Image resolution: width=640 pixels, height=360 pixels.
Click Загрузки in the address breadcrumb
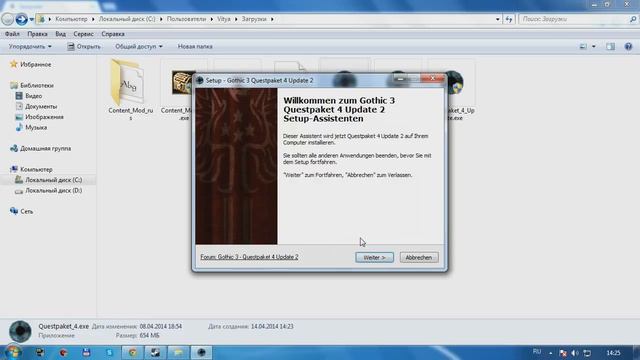[254, 19]
